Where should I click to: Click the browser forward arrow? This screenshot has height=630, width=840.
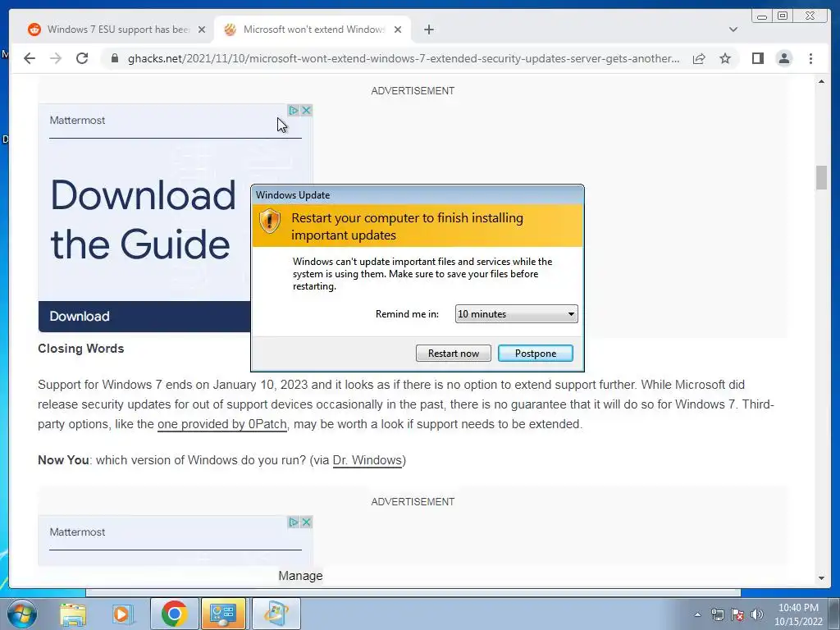click(x=56, y=58)
